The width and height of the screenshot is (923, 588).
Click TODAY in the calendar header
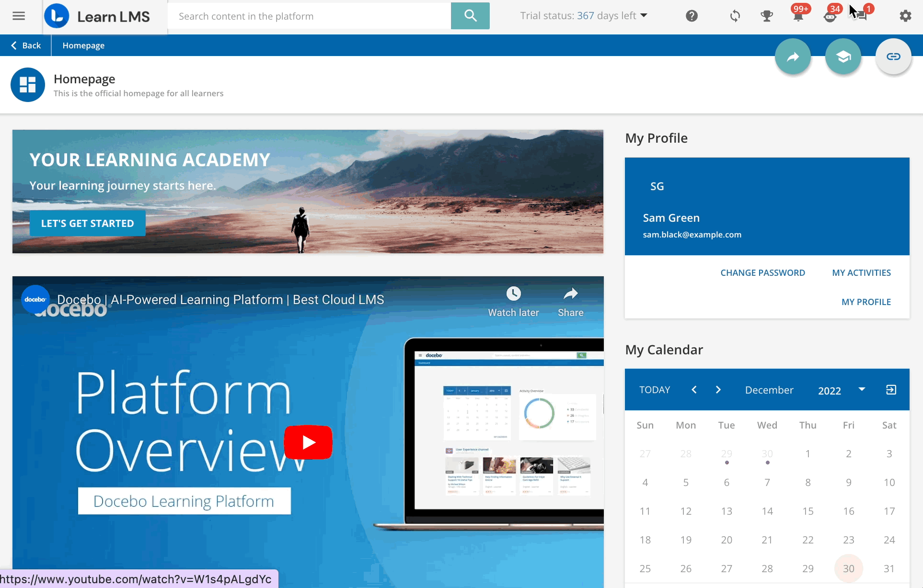[655, 390]
